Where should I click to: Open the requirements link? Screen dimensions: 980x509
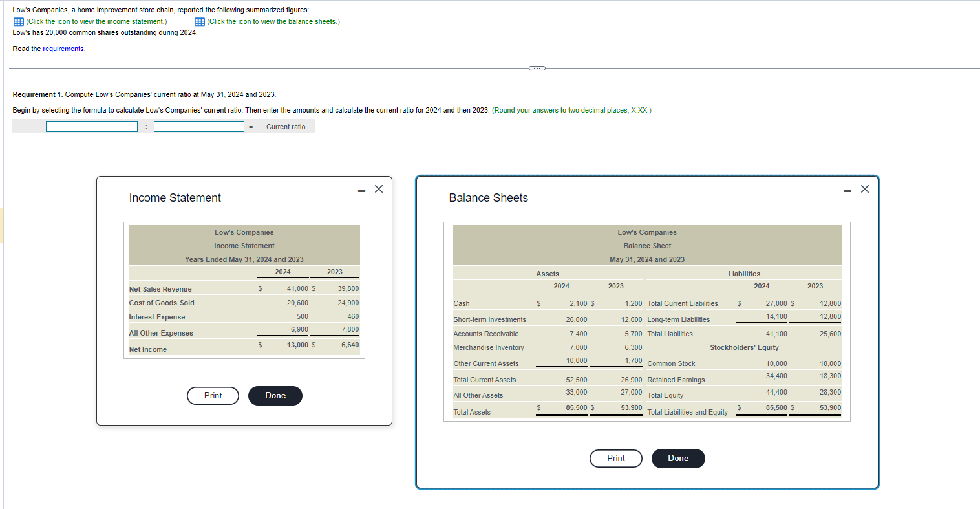pos(63,49)
